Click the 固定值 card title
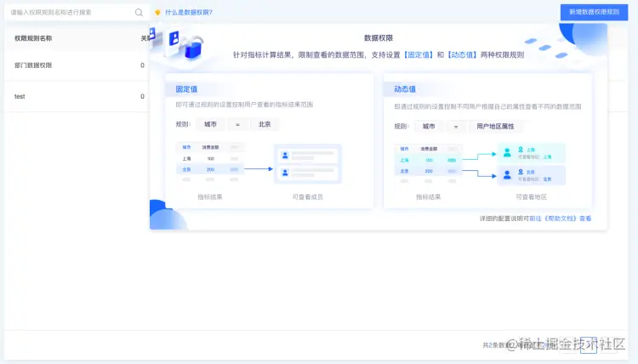 [x=186, y=89]
